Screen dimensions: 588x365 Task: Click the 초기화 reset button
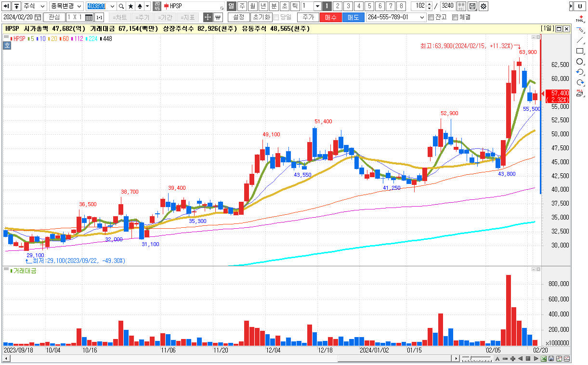click(x=261, y=17)
